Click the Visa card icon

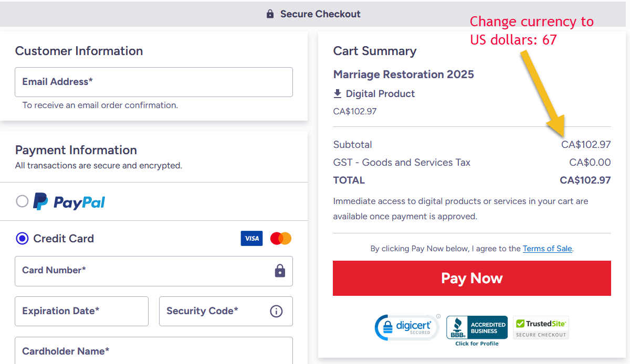(x=251, y=239)
